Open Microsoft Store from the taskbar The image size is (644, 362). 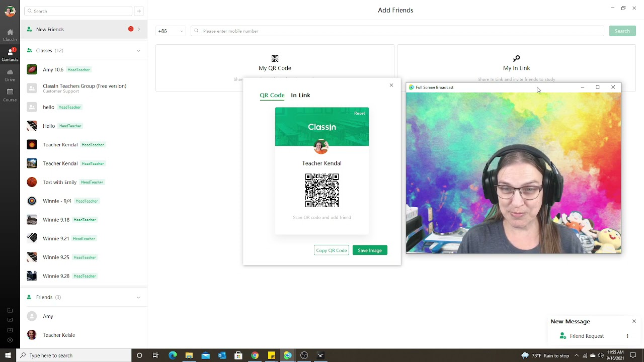pos(238,355)
